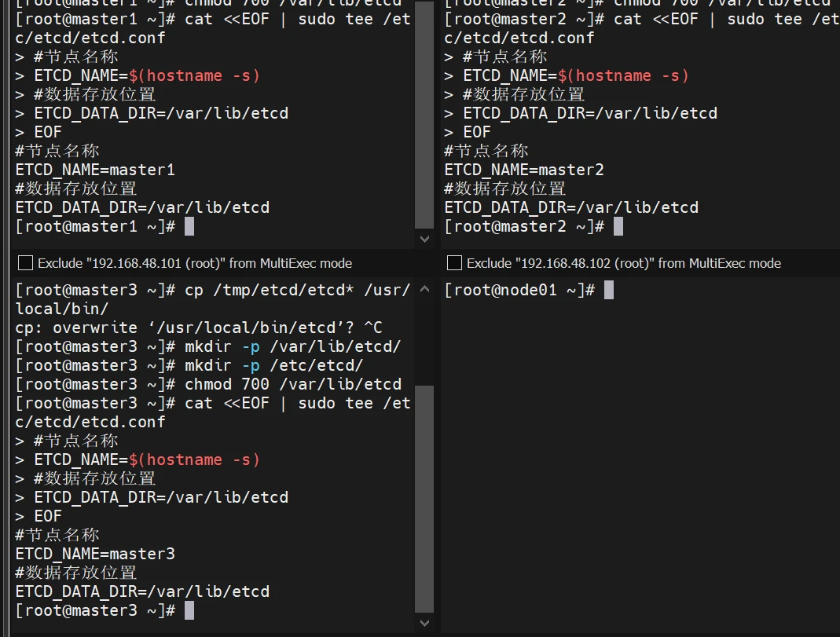Click the cursor block at master1 prompt
This screenshot has width=840, height=637.
pyautogui.click(x=189, y=227)
